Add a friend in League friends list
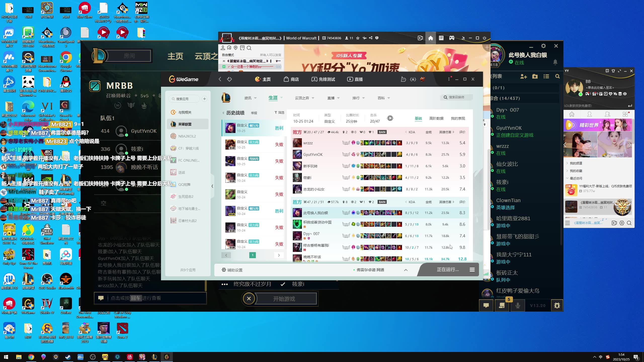The width and height of the screenshot is (644, 362). [524, 76]
